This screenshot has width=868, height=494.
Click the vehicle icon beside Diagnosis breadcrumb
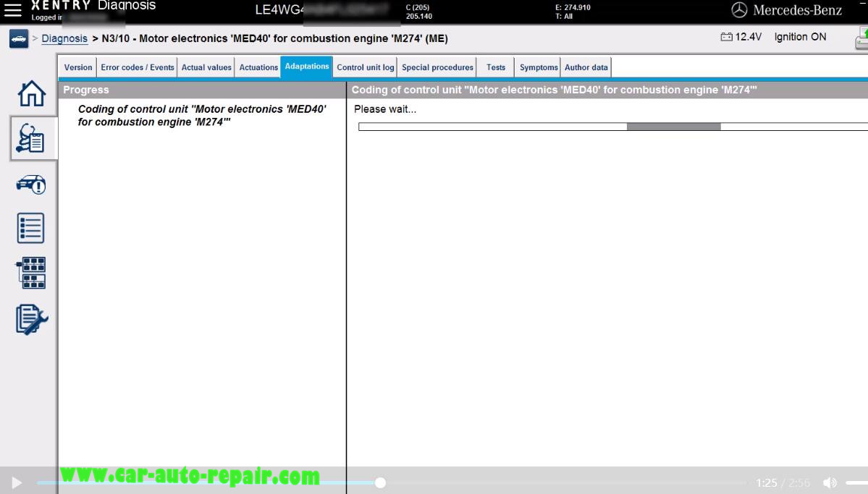19,39
